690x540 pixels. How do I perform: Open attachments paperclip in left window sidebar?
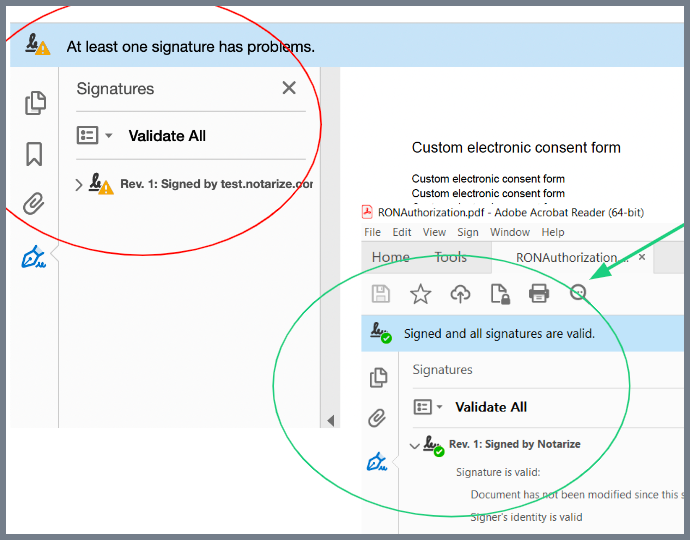(x=34, y=204)
